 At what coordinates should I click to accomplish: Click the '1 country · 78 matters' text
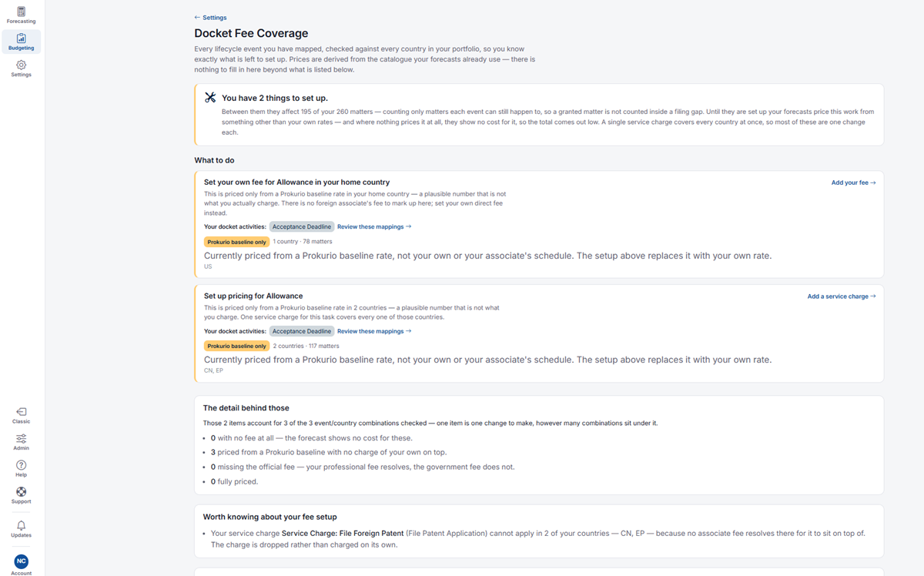point(303,242)
